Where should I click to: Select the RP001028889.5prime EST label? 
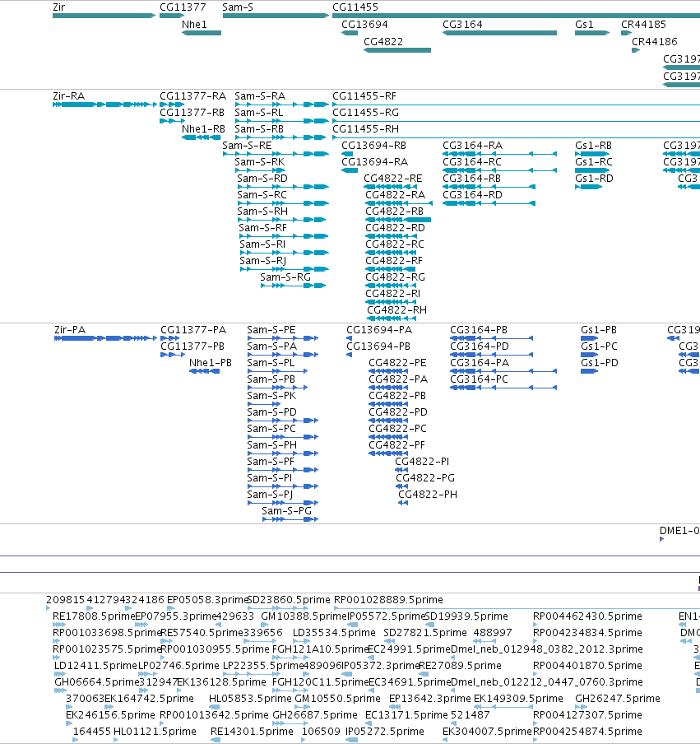[388, 600]
